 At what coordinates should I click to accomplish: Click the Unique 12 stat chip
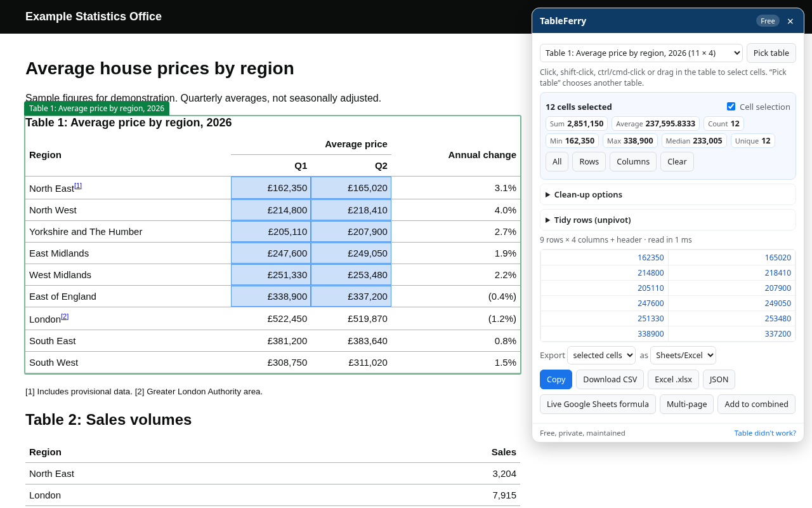click(753, 141)
